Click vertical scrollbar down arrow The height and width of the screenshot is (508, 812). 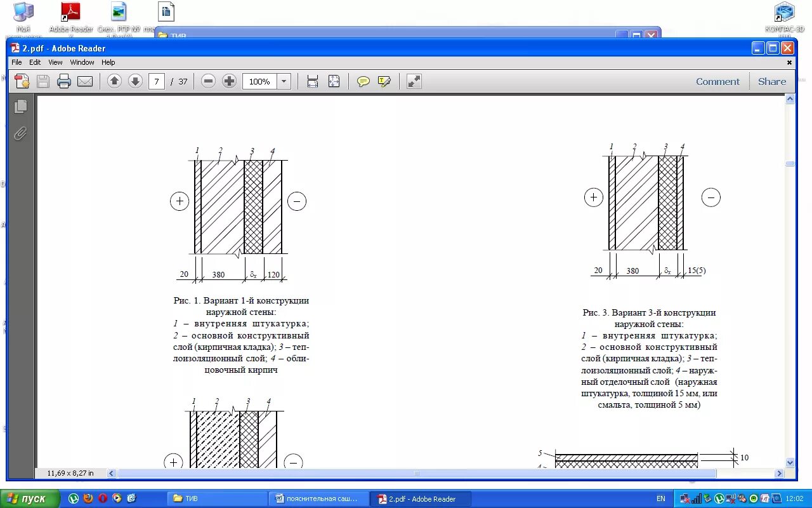coord(790,463)
